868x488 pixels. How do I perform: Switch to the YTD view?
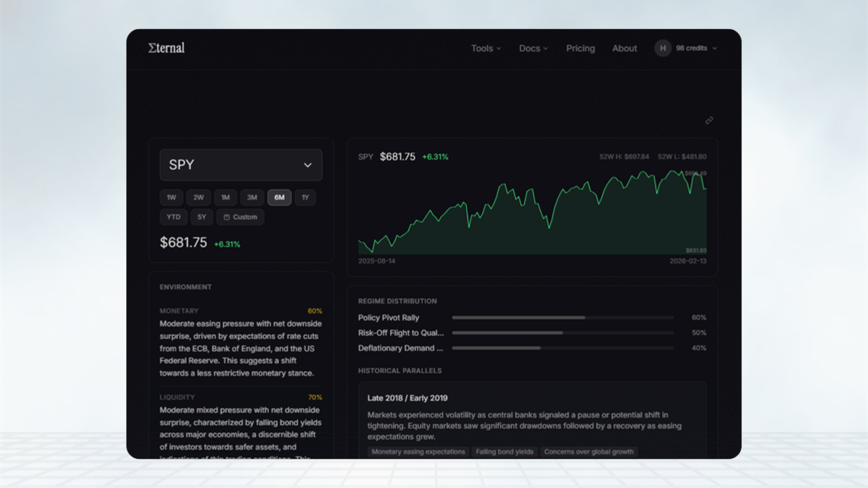174,217
